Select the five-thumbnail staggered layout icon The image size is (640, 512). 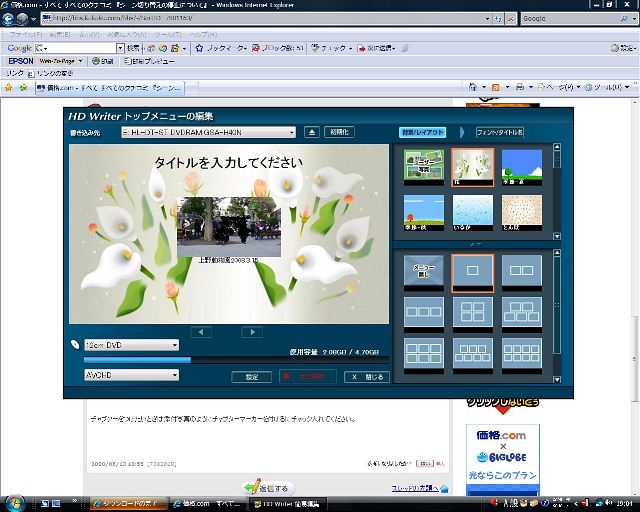[x=522, y=314]
